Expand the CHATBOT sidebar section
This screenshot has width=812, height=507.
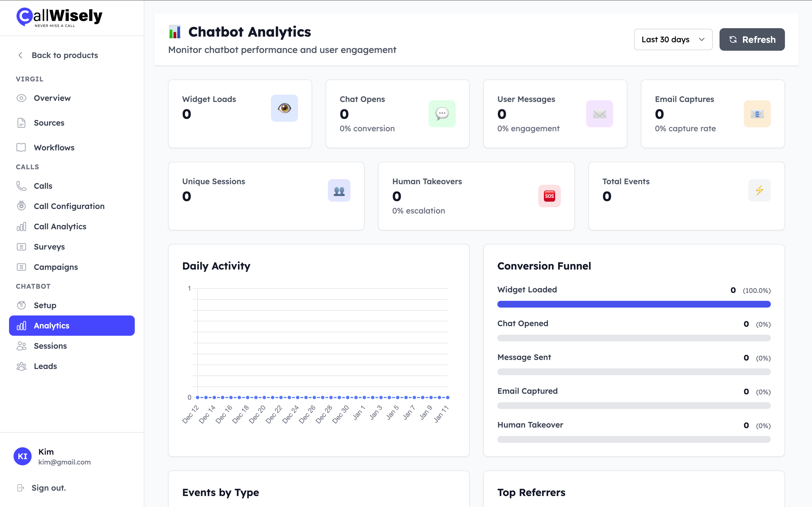pos(33,286)
